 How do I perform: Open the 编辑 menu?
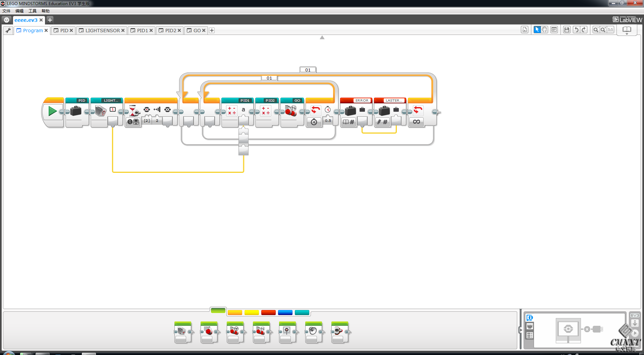(19, 11)
